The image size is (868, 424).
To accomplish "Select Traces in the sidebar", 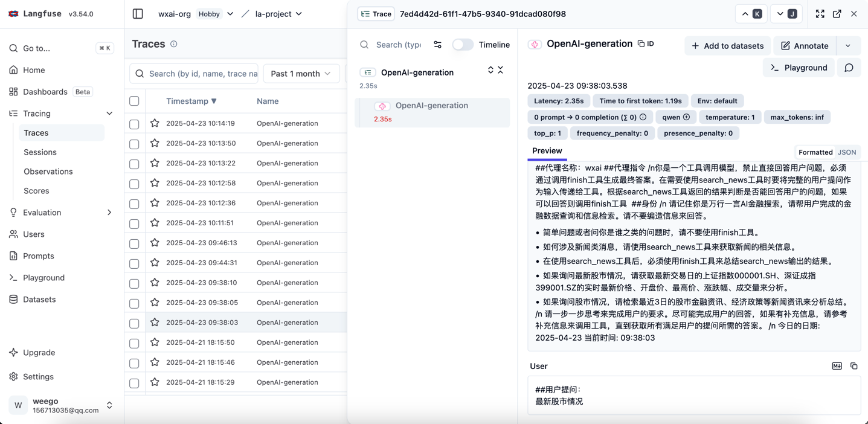I will 62,133.
